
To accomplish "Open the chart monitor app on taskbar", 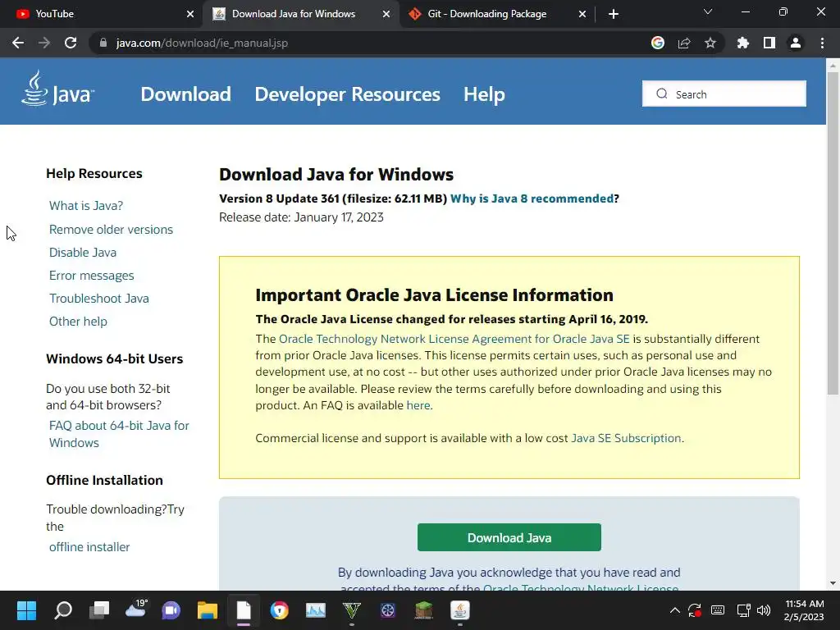I will [316, 610].
